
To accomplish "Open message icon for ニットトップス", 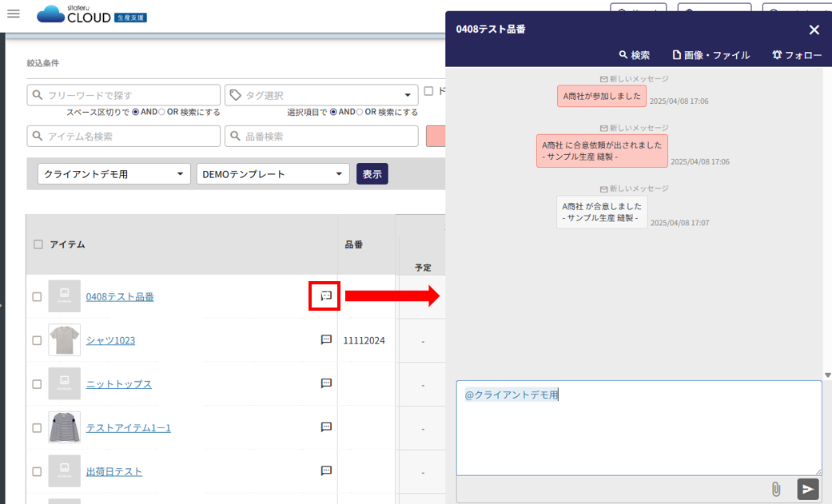I will [326, 383].
